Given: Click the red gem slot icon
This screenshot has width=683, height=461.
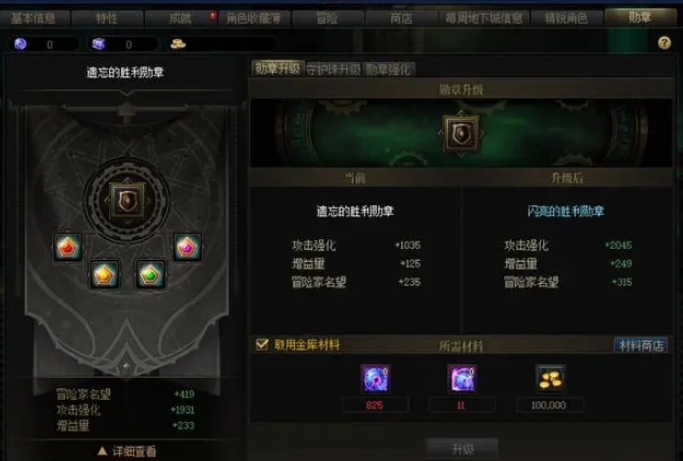Looking at the screenshot, I should 68,247.
